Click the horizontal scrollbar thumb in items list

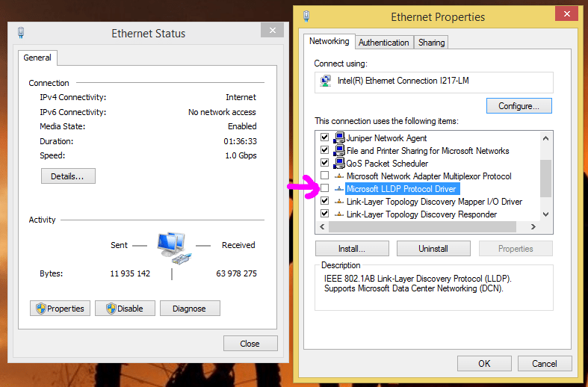tap(423, 226)
